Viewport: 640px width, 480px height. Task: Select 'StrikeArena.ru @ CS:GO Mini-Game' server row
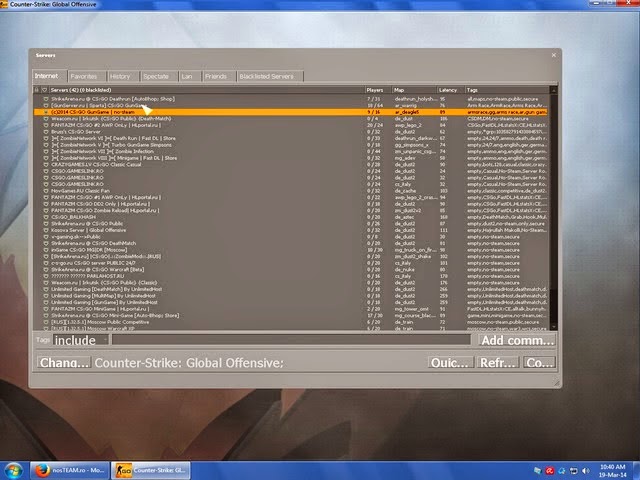pos(291,316)
